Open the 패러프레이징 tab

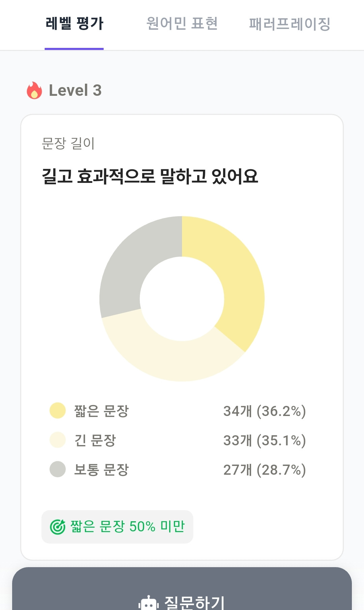pyautogui.click(x=290, y=24)
